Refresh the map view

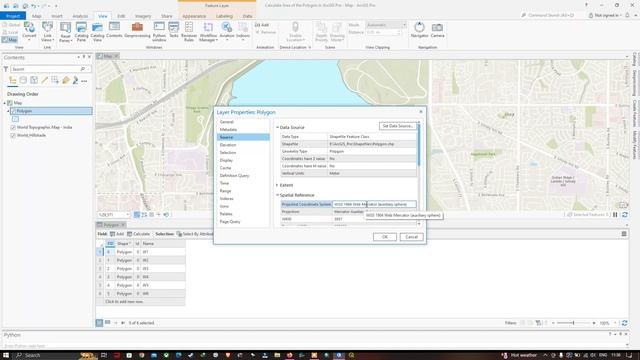pyautogui.click(x=624, y=215)
